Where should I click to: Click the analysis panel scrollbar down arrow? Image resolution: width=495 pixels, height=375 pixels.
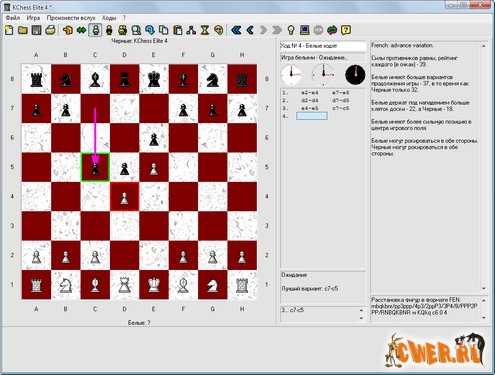tap(484, 288)
